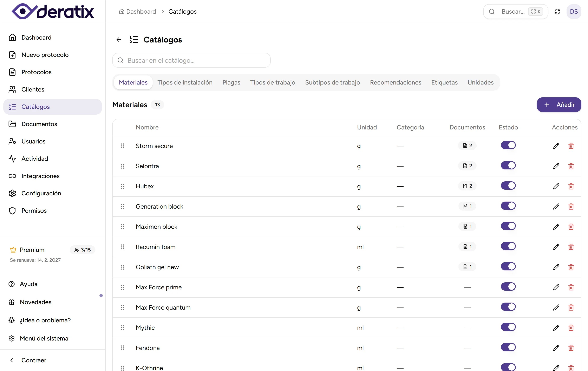This screenshot has height=371, width=588.
Task: Click the Premium plan users badge
Action: click(83, 250)
